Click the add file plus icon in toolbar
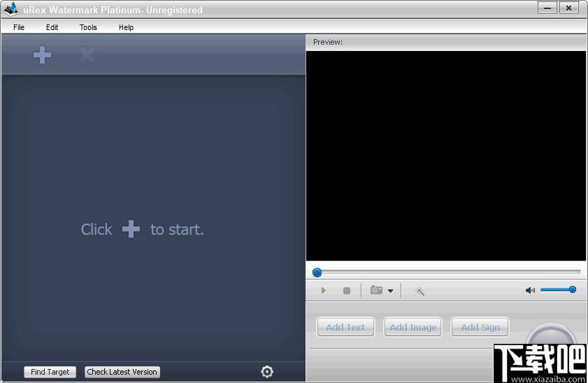Screen dimensions: 588x383 42,55
